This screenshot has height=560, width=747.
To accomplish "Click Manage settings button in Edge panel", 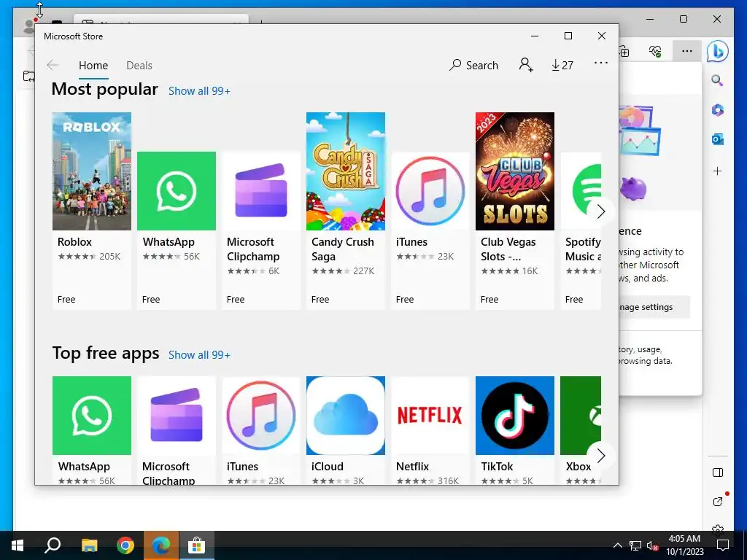I will point(654,307).
